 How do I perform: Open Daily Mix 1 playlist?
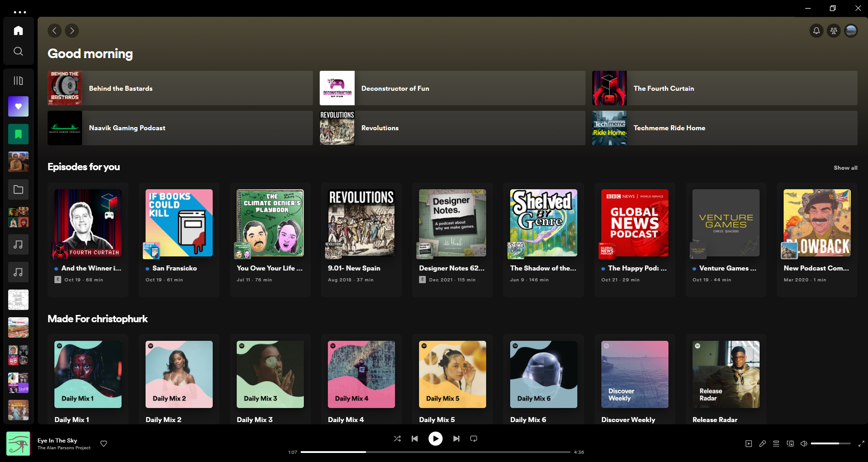pyautogui.click(x=88, y=379)
